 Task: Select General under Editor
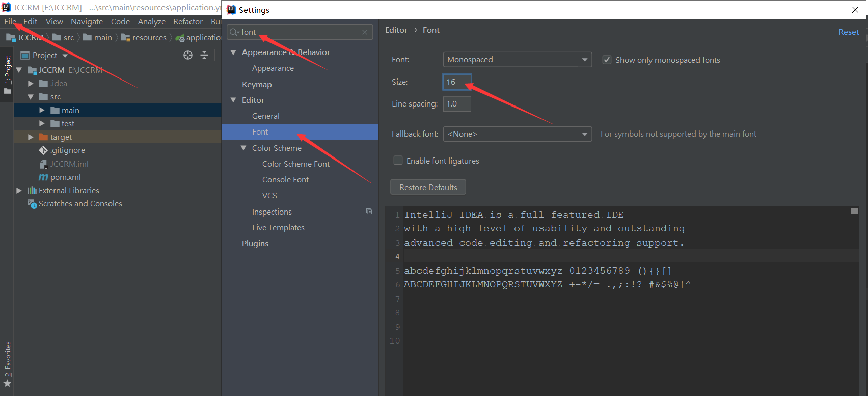tap(266, 116)
